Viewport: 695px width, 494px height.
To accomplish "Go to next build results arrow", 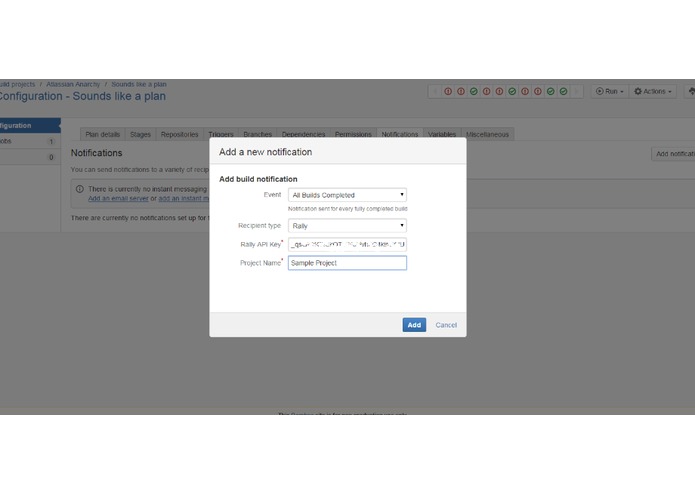I will click(576, 91).
